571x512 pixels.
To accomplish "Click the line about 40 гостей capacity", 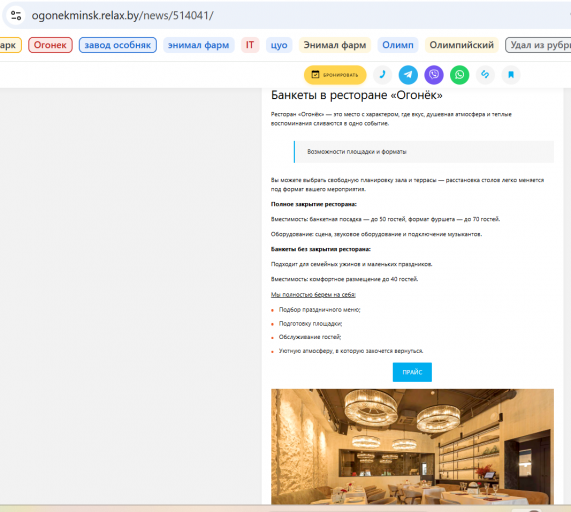I will tap(344, 279).
